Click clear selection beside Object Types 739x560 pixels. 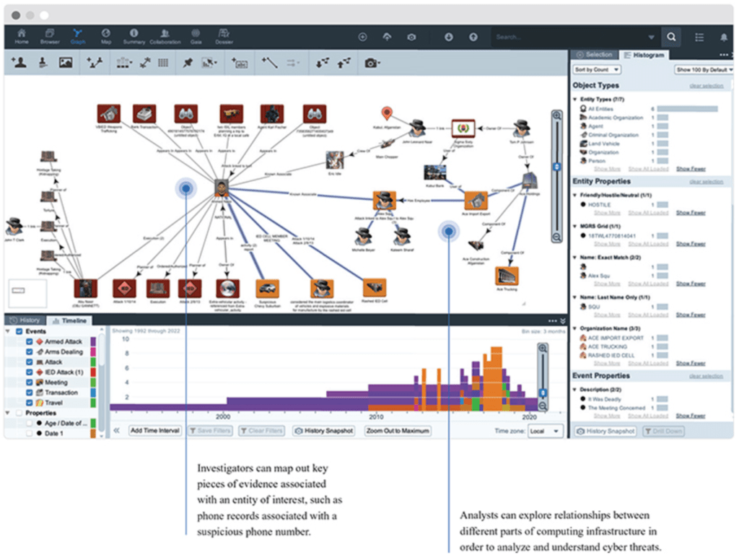[x=706, y=86]
